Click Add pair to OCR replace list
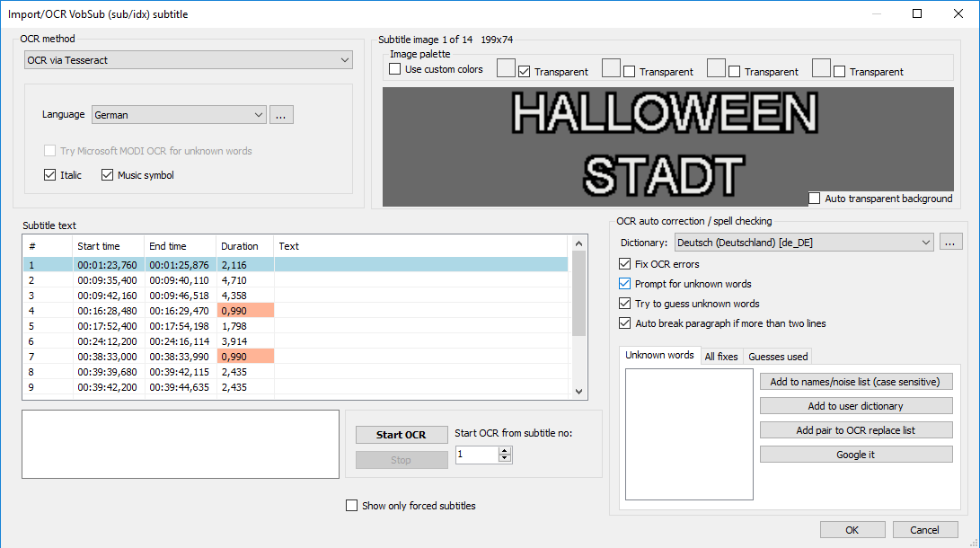The image size is (980, 548). (x=856, y=430)
